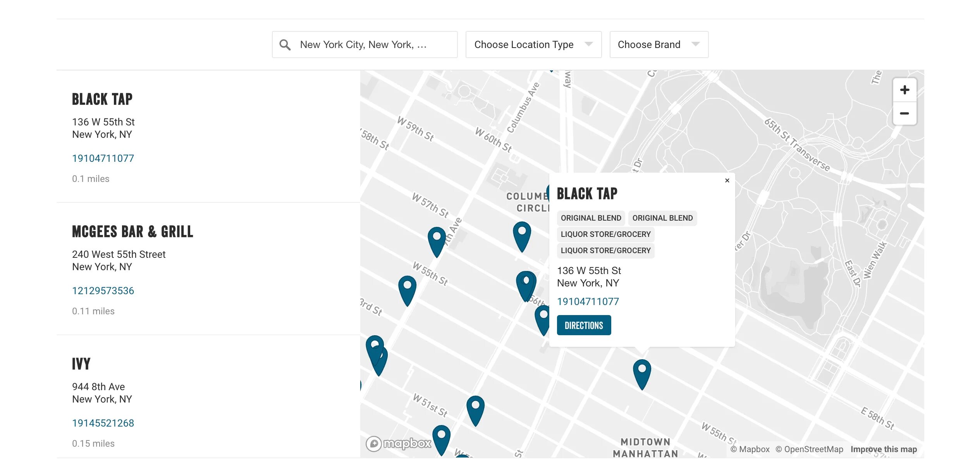Click the pin beside the mapbox logo

click(x=441, y=438)
